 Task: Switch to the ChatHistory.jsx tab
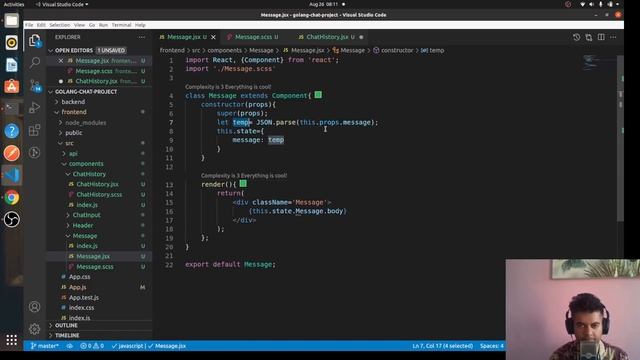(x=327, y=37)
